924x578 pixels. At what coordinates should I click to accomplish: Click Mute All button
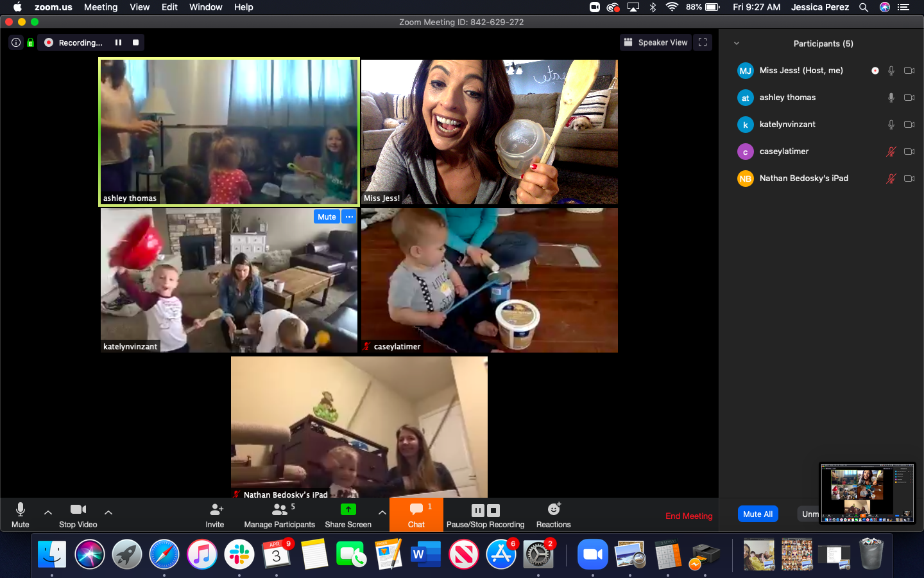[x=758, y=514]
